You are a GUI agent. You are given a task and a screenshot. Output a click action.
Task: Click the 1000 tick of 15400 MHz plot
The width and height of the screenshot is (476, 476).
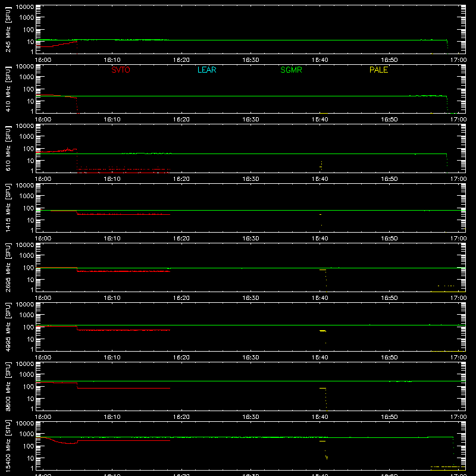pyautogui.click(x=27, y=434)
